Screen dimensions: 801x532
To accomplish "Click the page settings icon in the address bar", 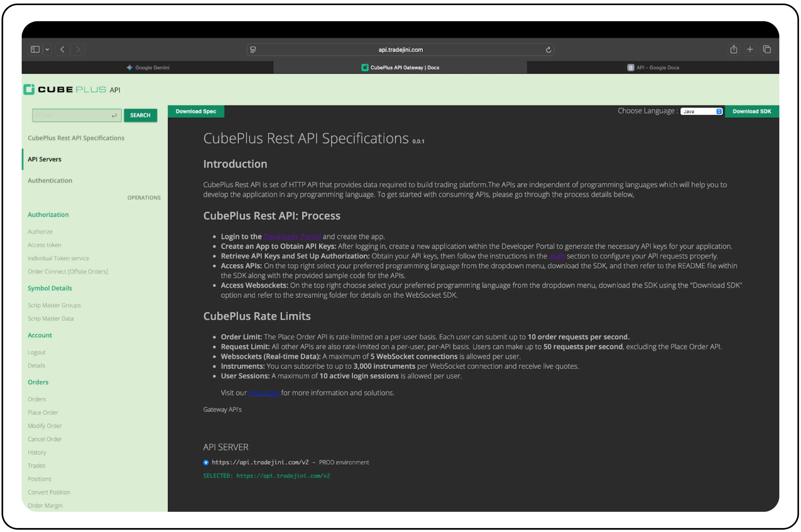I will click(253, 50).
